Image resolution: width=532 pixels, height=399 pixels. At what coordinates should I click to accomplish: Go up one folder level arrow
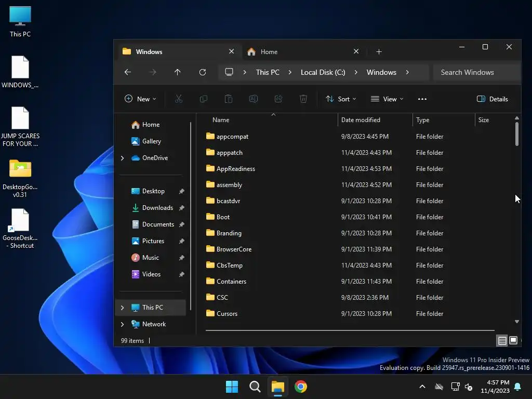point(178,72)
